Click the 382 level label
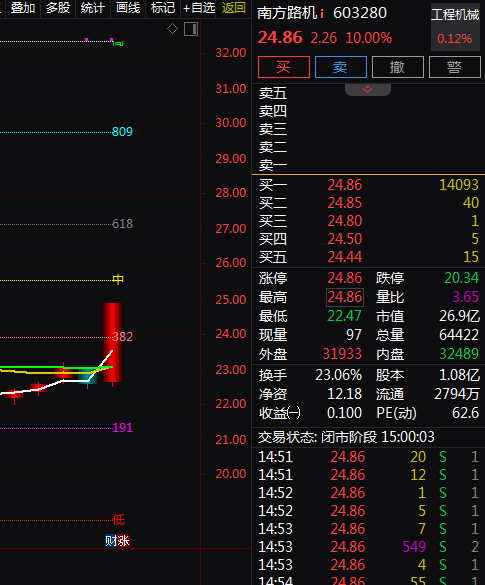This screenshot has height=585, width=485. pyautogui.click(x=123, y=337)
